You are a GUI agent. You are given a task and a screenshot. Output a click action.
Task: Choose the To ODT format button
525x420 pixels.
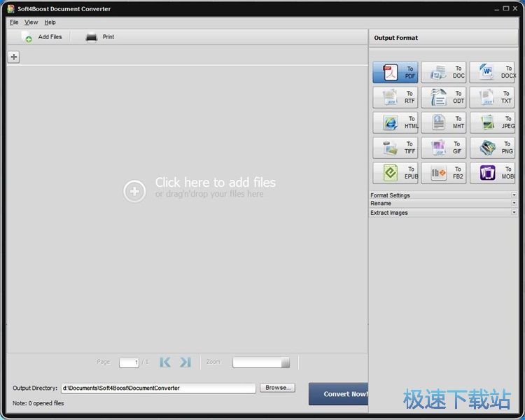point(444,97)
